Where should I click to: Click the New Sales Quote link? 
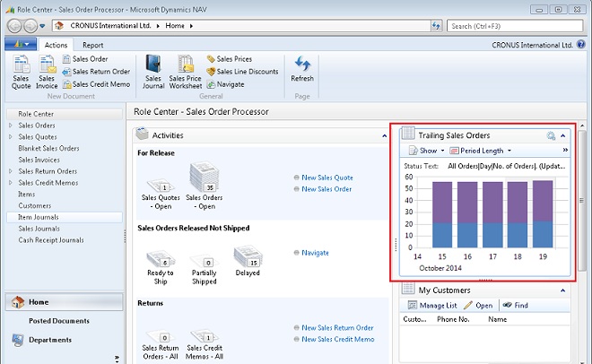coord(327,178)
